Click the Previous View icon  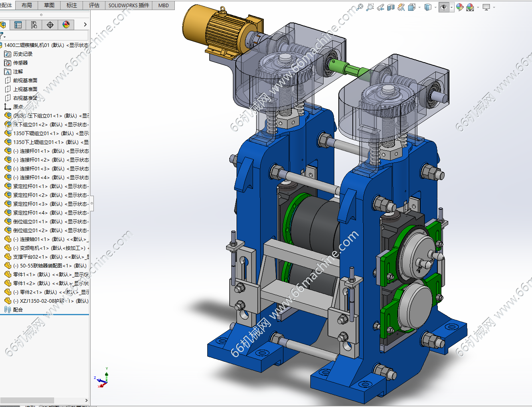point(380,7)
